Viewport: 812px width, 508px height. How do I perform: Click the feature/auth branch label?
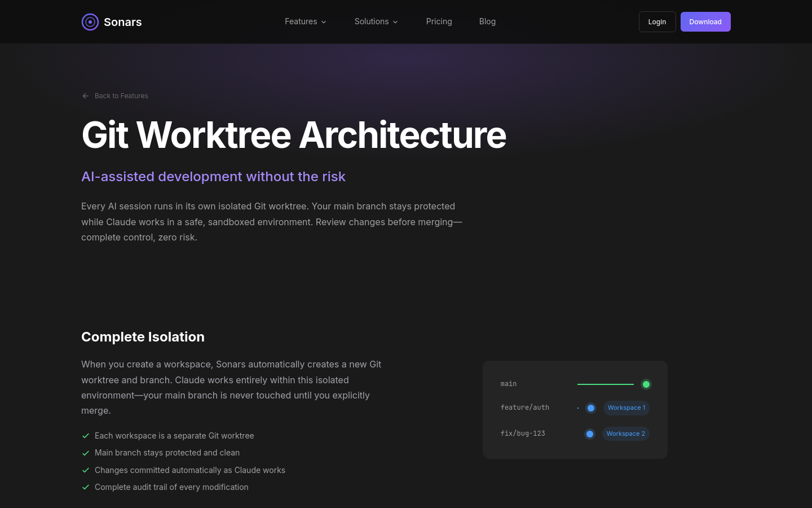pos(525,408)
